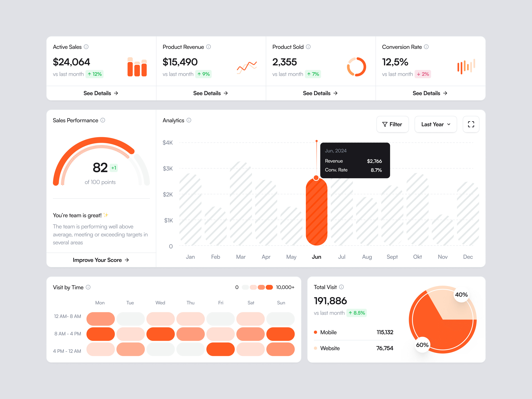Click the Visit by Time info icon
The height and width of the screenshot is (399, 532).
pyautogui.click(x=88, y=287)
